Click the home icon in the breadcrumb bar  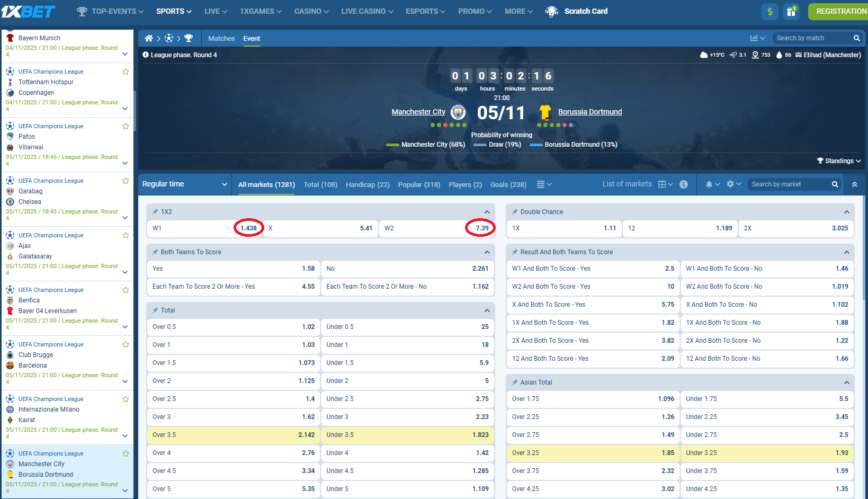[149, 38]
